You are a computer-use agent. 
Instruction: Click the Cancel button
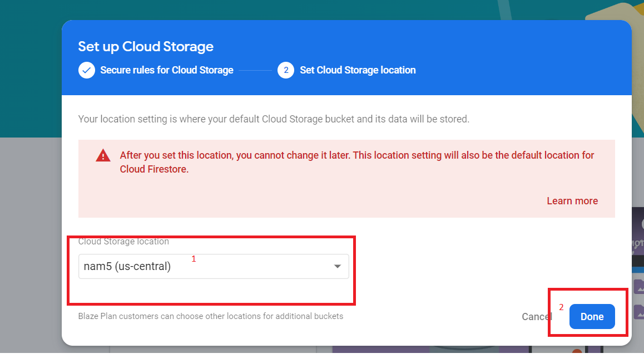click(536, 316)
